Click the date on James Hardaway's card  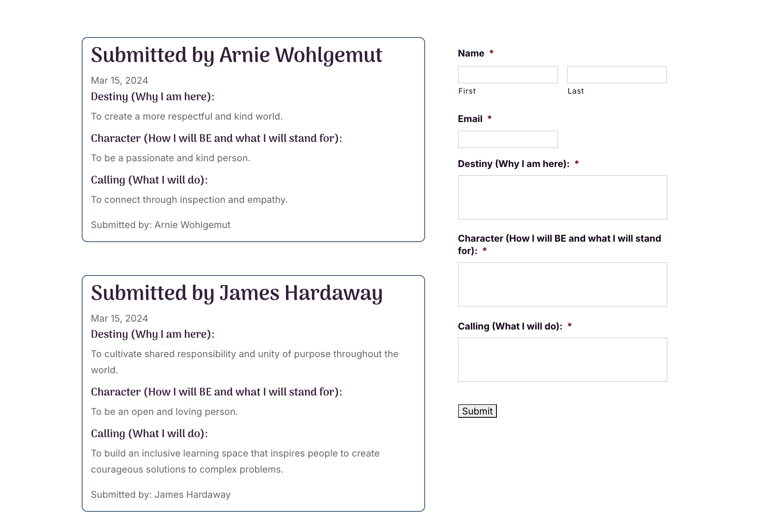tap(119, 318)
